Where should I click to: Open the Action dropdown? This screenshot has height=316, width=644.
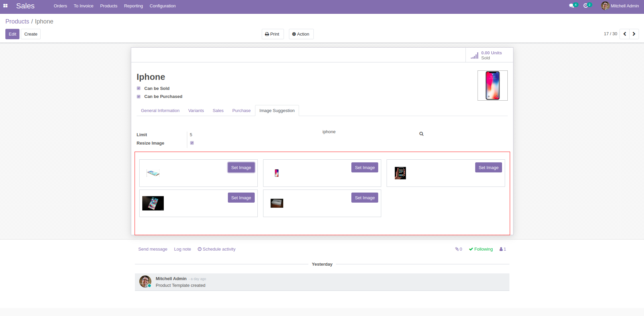[301, 34]
